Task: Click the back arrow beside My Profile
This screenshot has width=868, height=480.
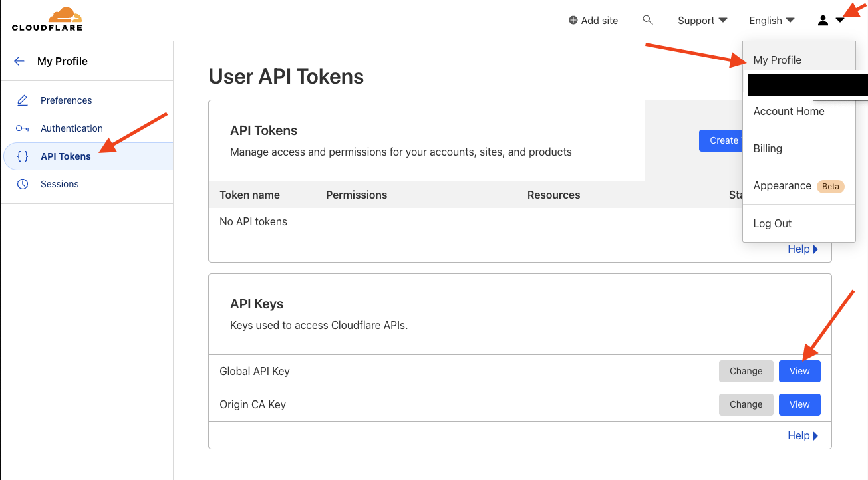Action: [19, 61]
